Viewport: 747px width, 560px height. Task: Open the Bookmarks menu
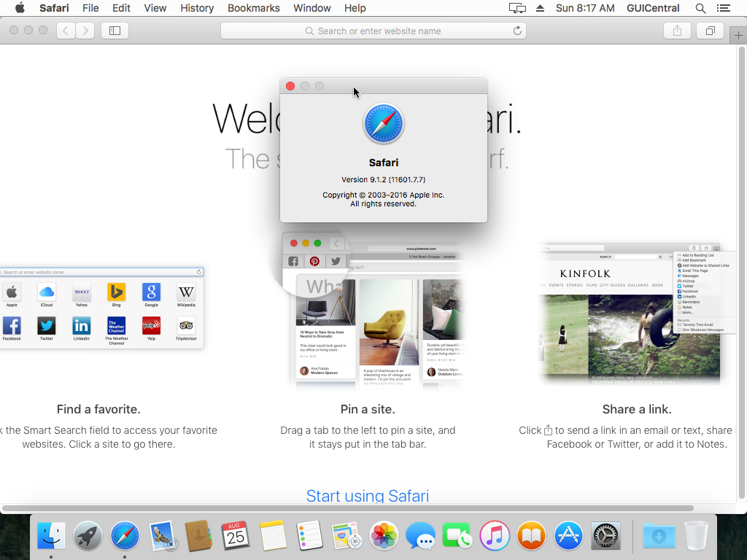[x=253, y=8]
